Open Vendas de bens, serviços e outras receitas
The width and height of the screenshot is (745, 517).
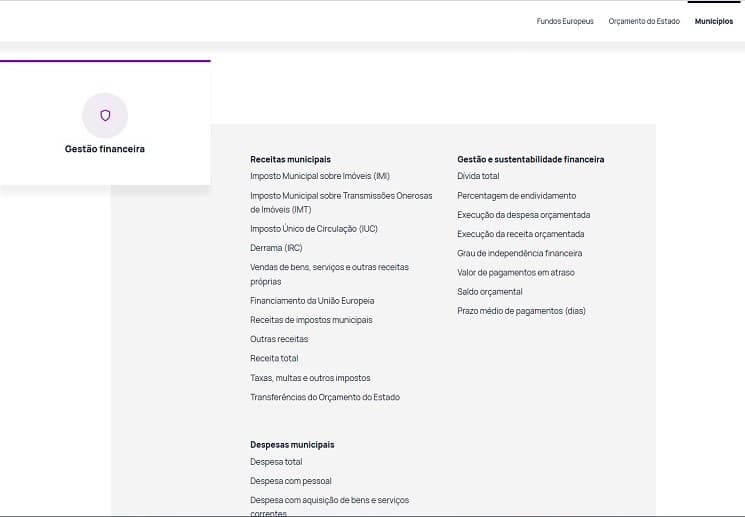[x=329, y=274]
